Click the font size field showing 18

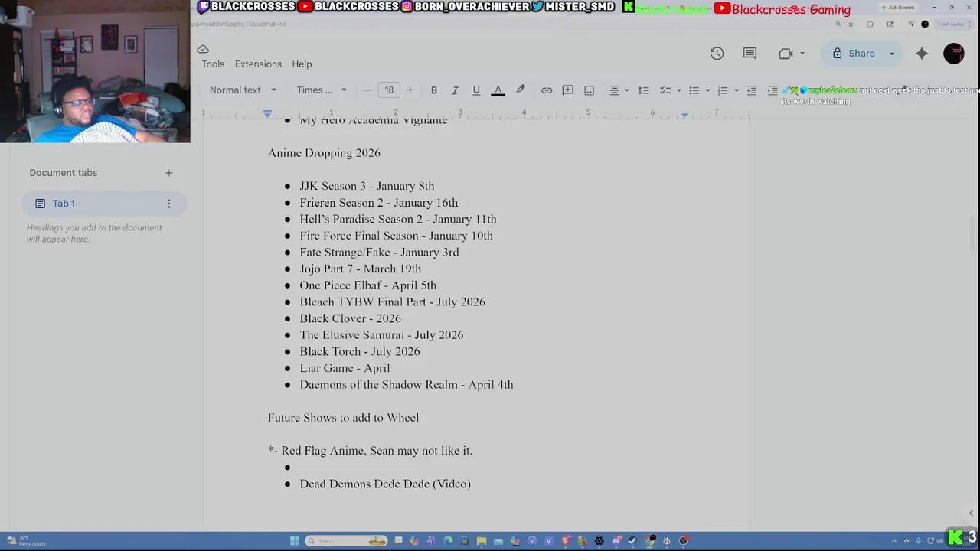(389, 90)
